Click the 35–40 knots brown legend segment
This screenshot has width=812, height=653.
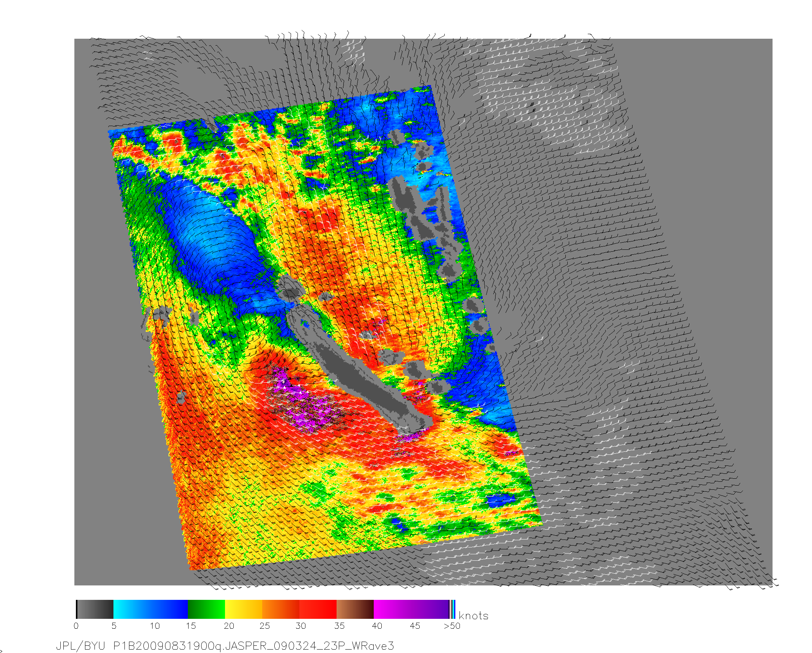click(355, 609)
